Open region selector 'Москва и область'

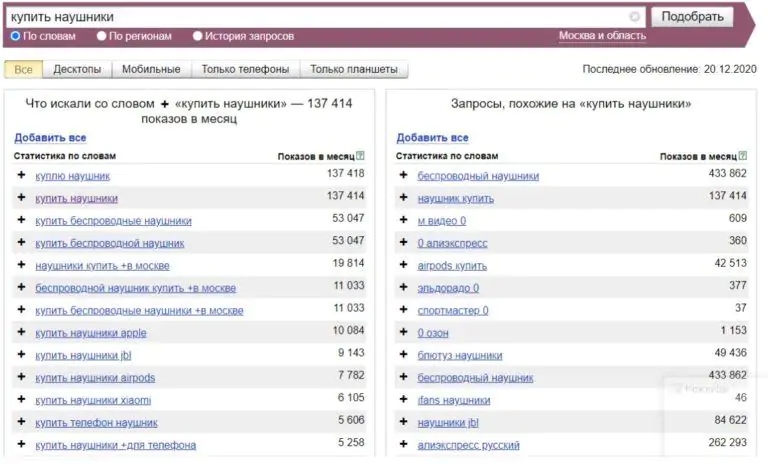coord(602,36)
